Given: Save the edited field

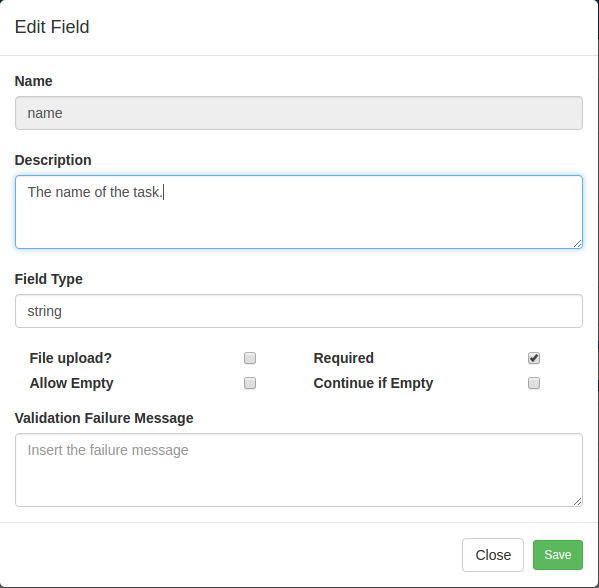Looking at the screenshot, I should (x=557, y=554).
